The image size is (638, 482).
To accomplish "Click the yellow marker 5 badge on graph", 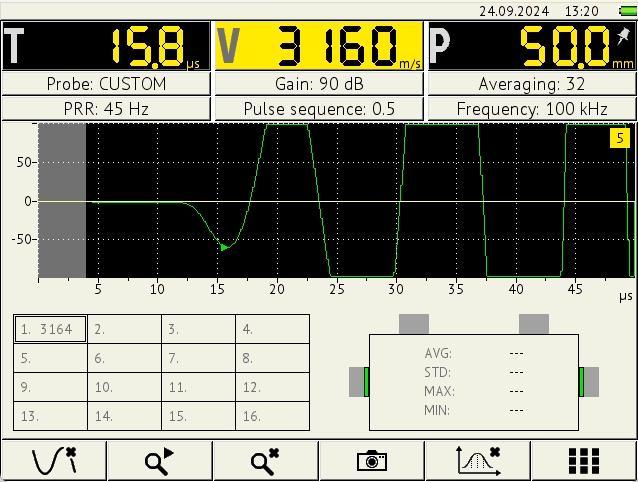I will click(620, 138).
